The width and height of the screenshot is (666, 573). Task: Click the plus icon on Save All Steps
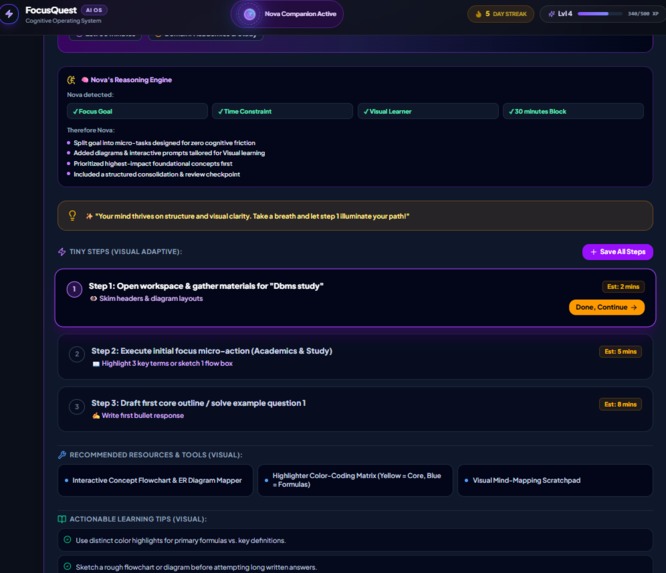click(x=593, y=252)
